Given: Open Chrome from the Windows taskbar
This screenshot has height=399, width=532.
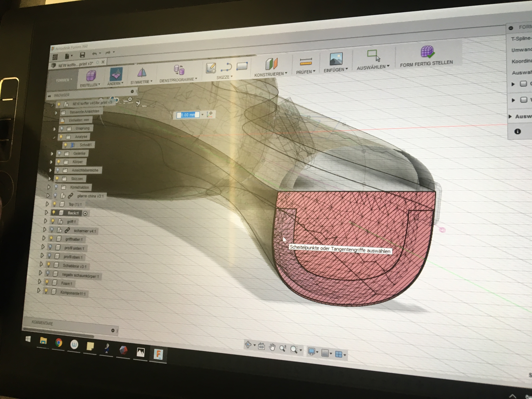Looking at the screenshot, I should [x=58, y=343].
